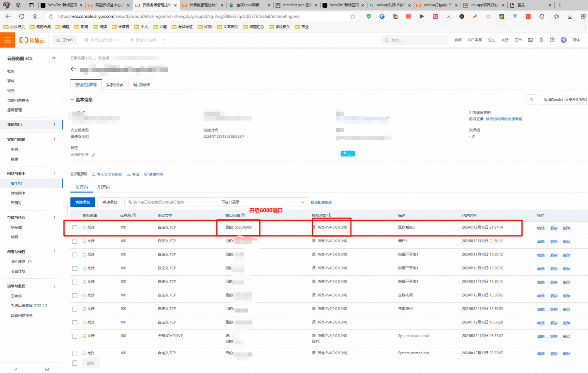This screenshot has height=373, width=588.
Task: Click 编辑 on the 医疗系统3 rule
Action: (540, 227)
